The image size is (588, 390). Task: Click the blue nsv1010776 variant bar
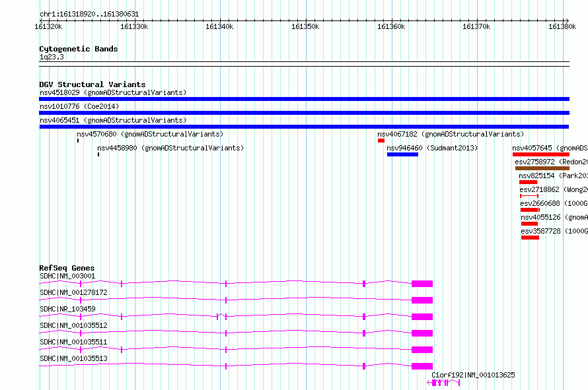[304, 113]
